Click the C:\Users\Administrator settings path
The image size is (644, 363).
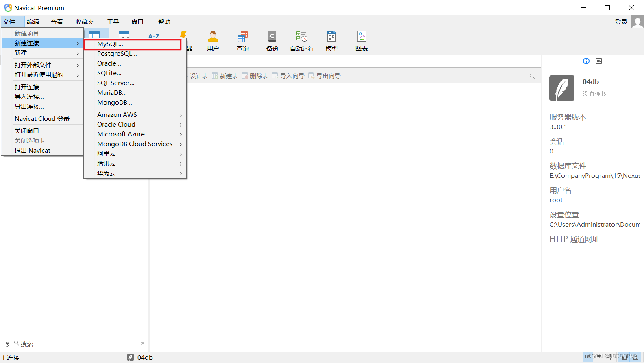595,225
